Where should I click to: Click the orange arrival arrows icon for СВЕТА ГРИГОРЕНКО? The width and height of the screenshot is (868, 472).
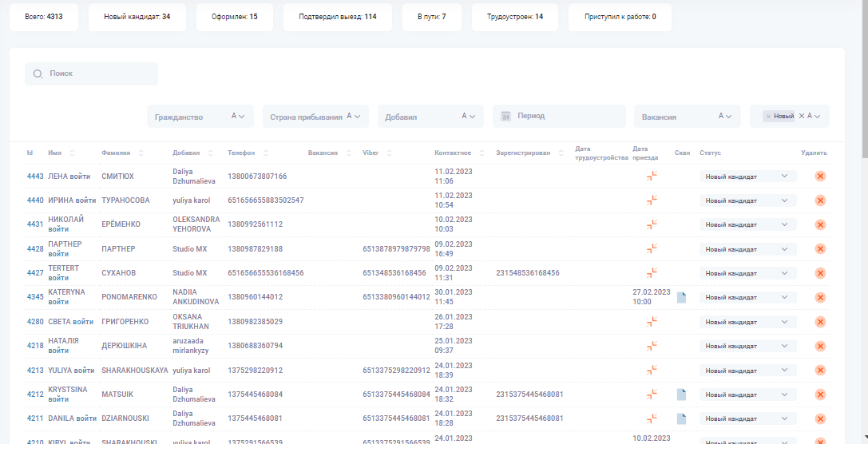(x=652, y=320)
